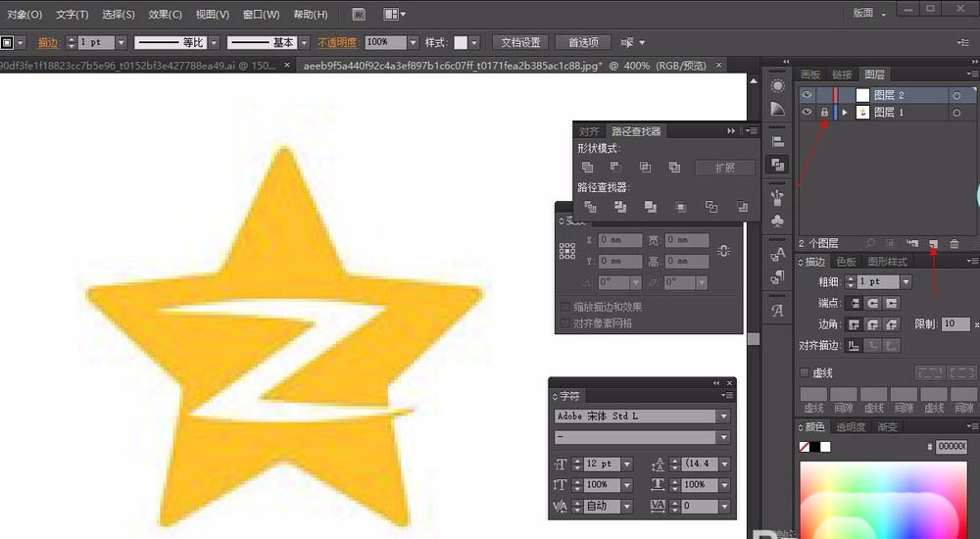The image size is (980, 539).
Task: Click the Outline pathfinder icon
Action: coord(711,207)
